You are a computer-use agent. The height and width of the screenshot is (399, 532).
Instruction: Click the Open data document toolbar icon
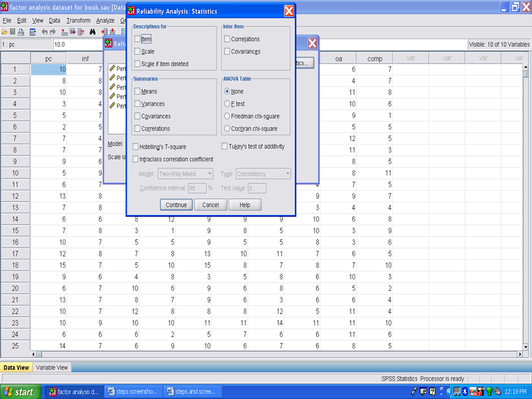[x=5, y=32]
